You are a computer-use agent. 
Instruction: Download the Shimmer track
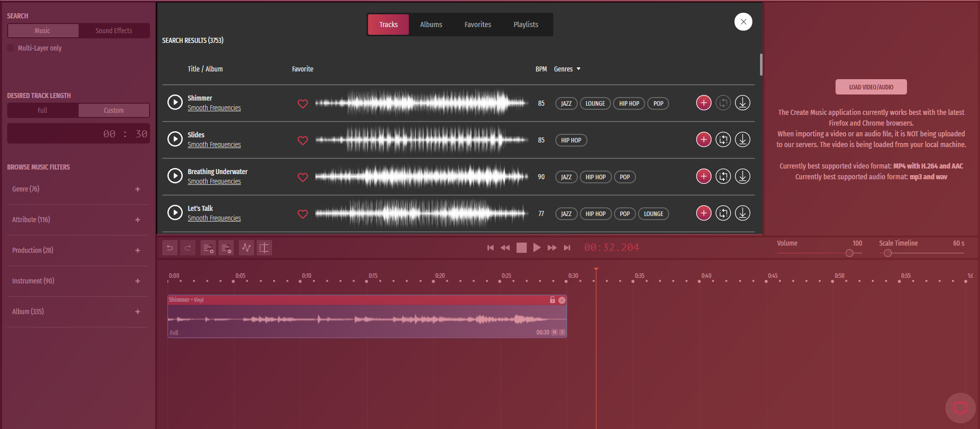743,103
